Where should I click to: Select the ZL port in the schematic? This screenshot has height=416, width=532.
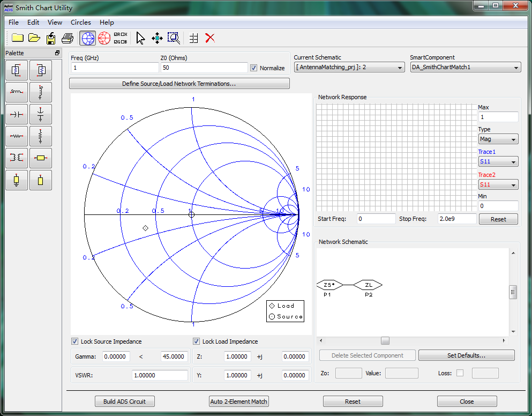click(368, 285)
